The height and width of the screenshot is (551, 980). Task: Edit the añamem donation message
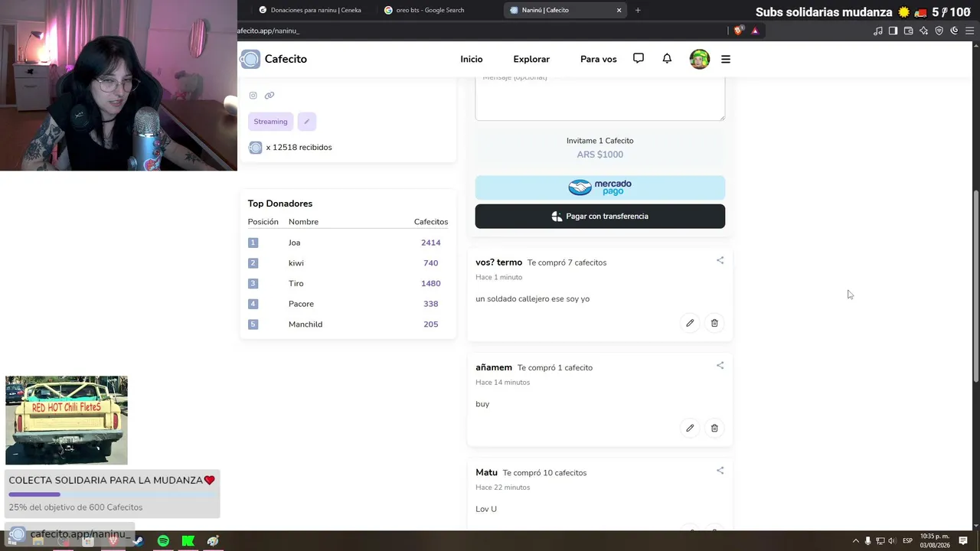(690, 428)
